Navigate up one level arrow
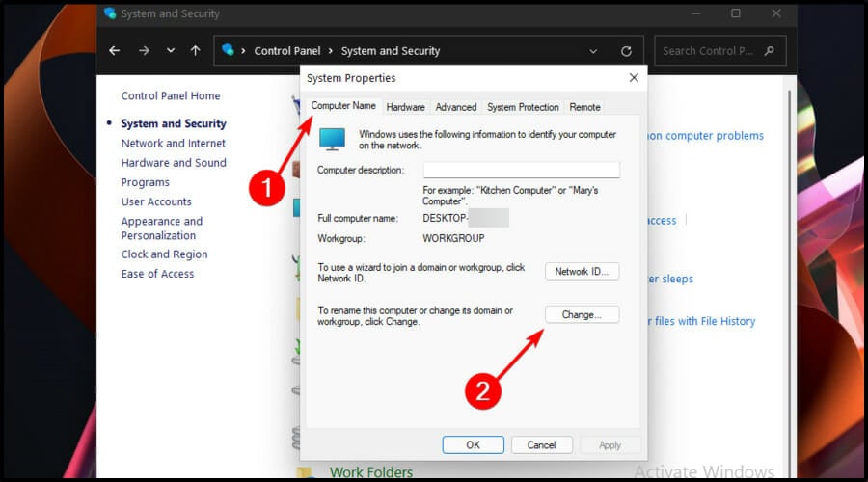Viewport: 868px width, 482px height. click(x=196, y=51)
